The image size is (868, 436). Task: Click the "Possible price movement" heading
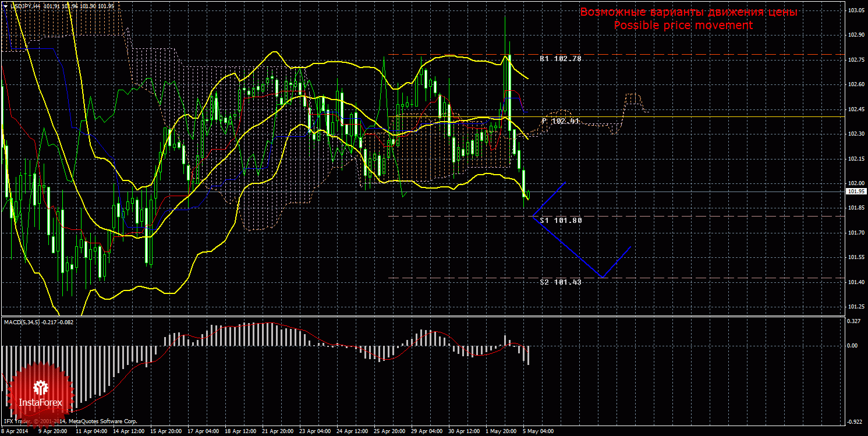point(683,26)
